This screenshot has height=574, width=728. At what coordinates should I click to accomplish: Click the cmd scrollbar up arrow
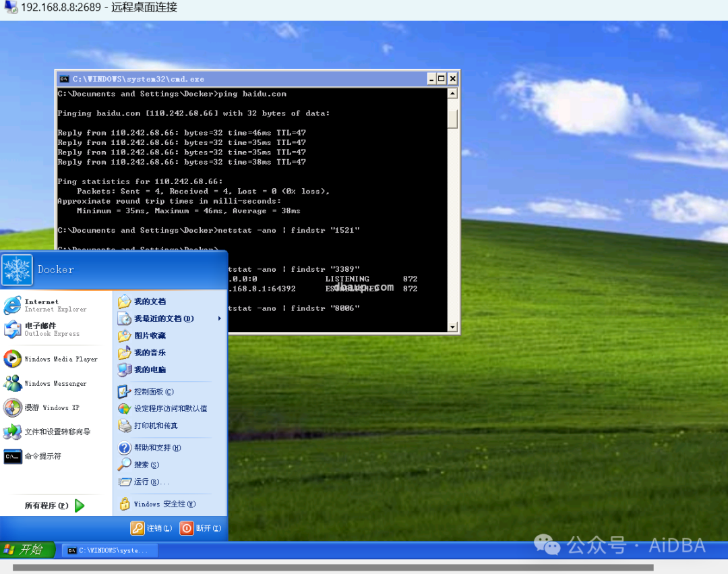[453, 93]
